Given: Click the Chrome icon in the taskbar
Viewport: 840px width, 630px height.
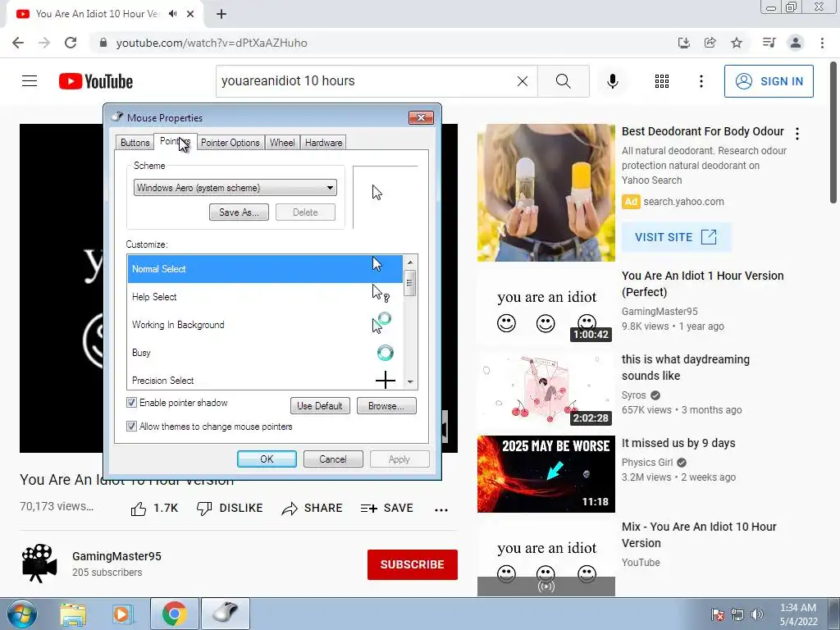Looking at the screenshot, I should click(x=175, y=614).
